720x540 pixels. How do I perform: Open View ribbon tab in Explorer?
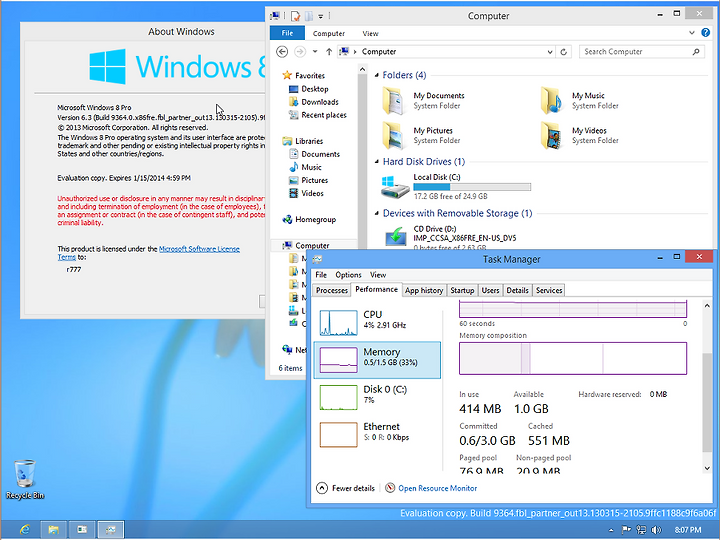pyautogui.click(x=370, y=34)
